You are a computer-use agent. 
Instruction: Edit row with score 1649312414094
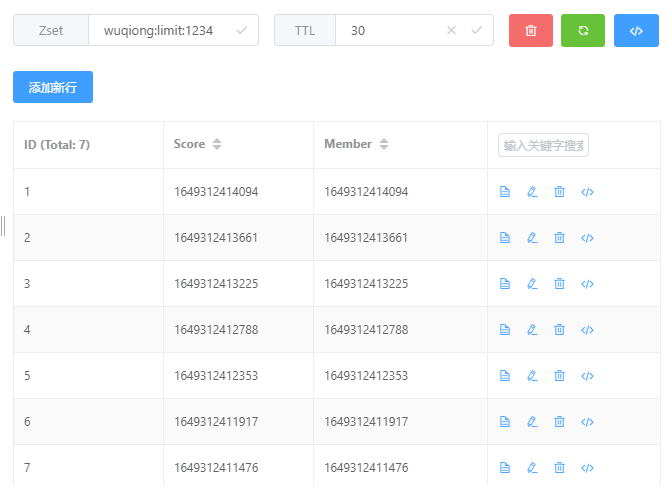tap(532, 192)
